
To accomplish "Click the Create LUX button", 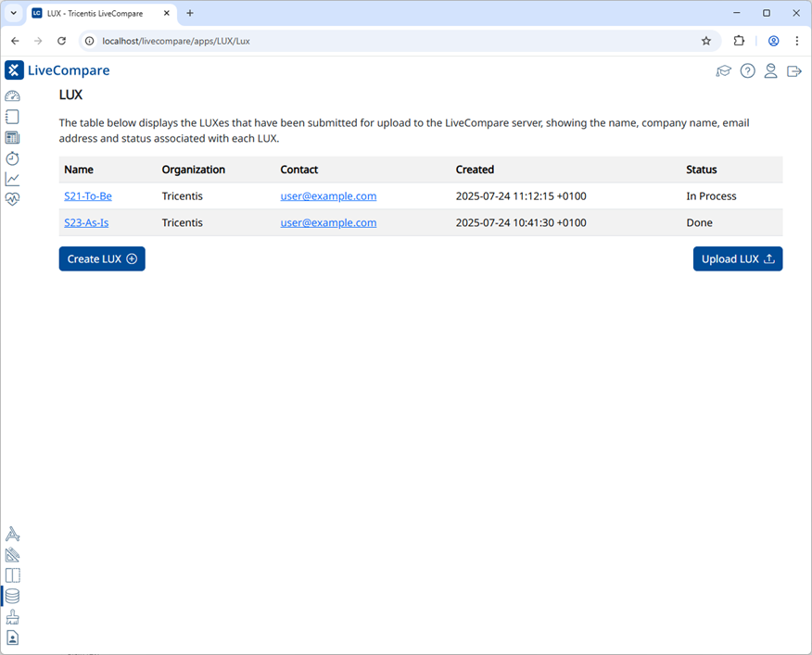I will point(102,259).
